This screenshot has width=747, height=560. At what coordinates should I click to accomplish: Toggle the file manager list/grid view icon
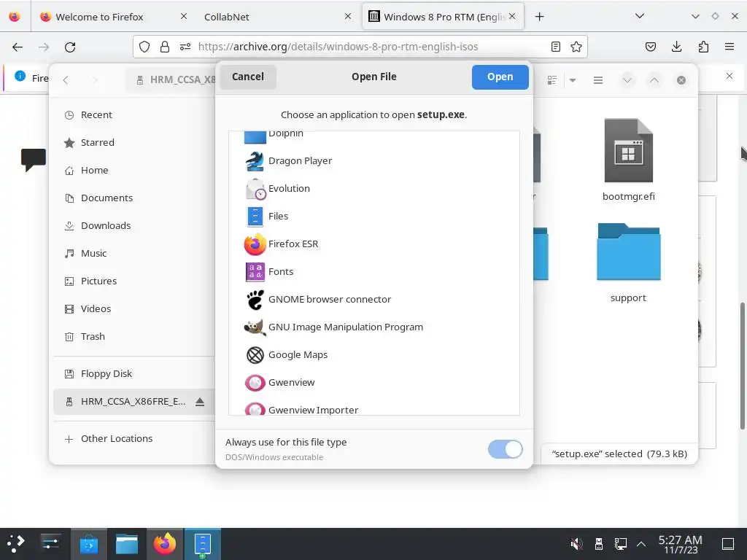pos(552,80)
